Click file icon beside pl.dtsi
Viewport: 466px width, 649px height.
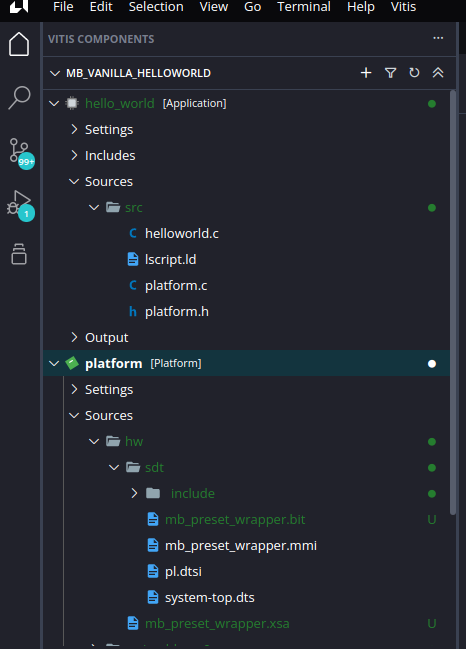click(153, 572)
